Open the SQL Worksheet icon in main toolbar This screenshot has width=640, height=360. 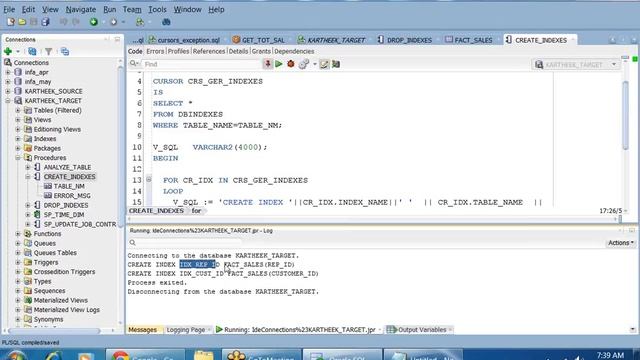pos(140,22)
